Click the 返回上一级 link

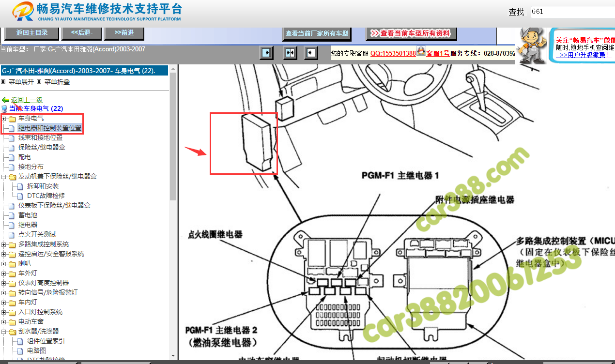(x=27, y=100)
